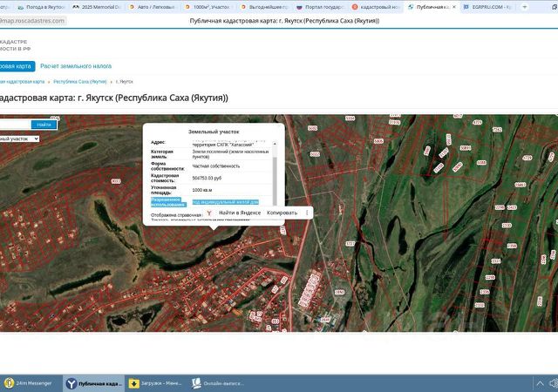
Task: Switch to the Погода в Якутске tab
Action: coord(41,7)
